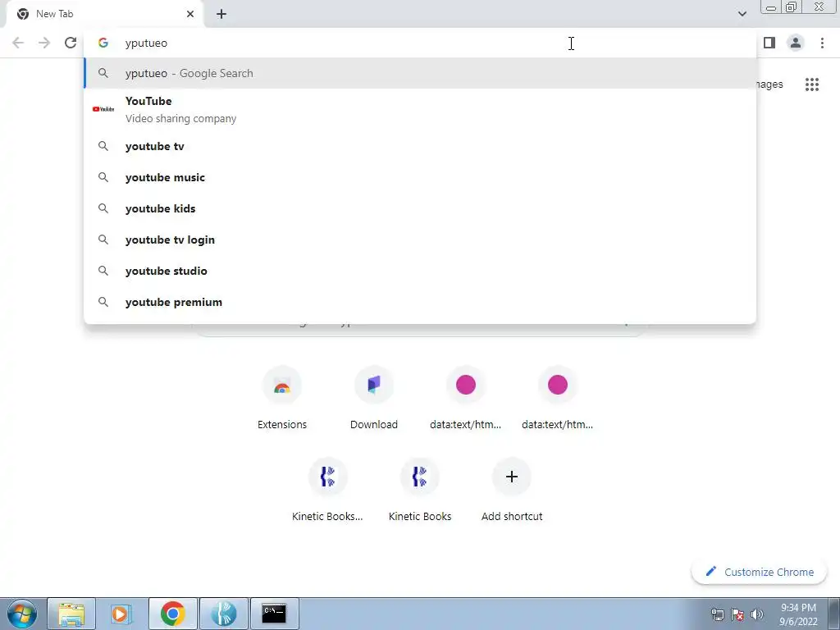The height and width of the screenshot is (630, 840).
Task: Open the Chrome profile avatar
Action: pos(796,43)
